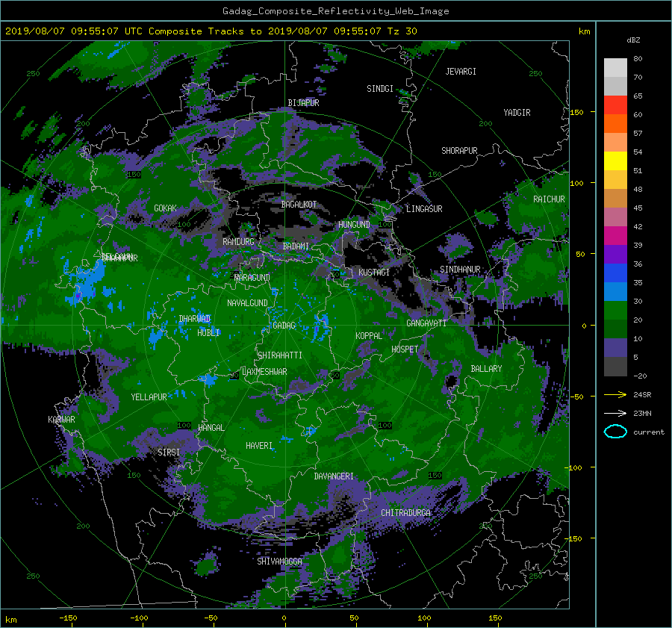The width and height of the screenshot is (672, 628).
Task: Click the CHITRADURGA city label
Action: pos(406,513)
